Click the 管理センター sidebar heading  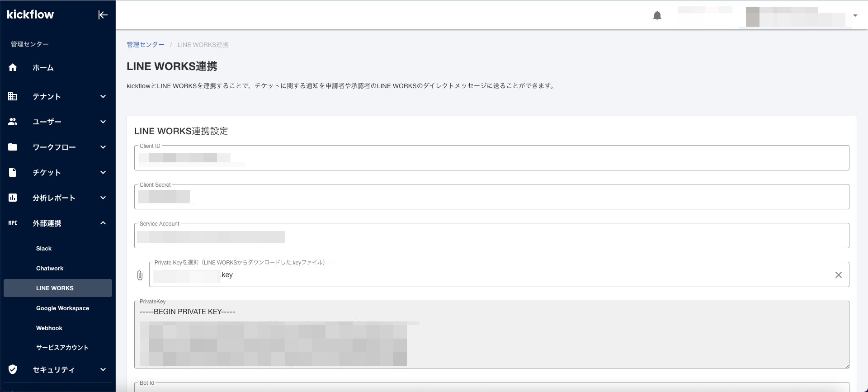pos(30,44)
